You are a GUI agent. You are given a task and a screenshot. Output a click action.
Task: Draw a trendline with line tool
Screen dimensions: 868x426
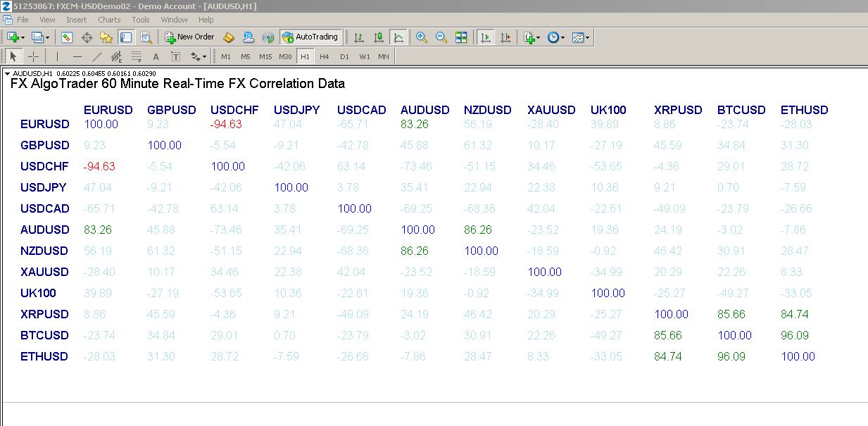pyautogui.click(x=97, y=57)
